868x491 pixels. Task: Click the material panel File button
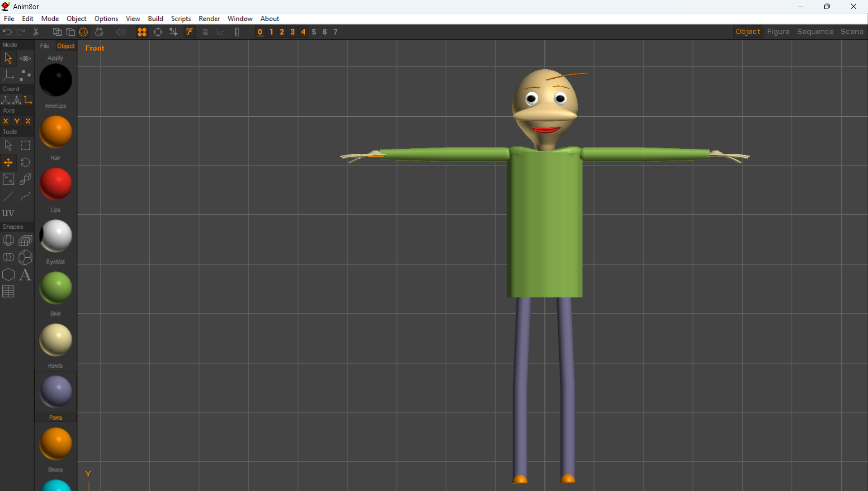44,46
